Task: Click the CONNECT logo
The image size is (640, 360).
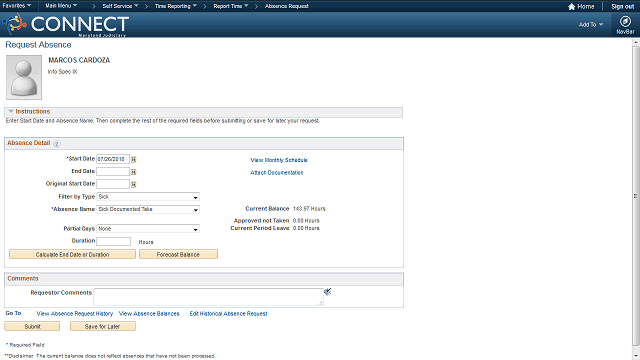Action: point(67,24)
